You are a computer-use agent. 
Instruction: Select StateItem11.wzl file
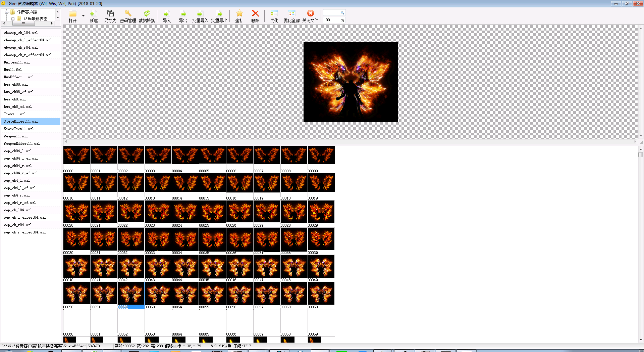click(31, 129)
